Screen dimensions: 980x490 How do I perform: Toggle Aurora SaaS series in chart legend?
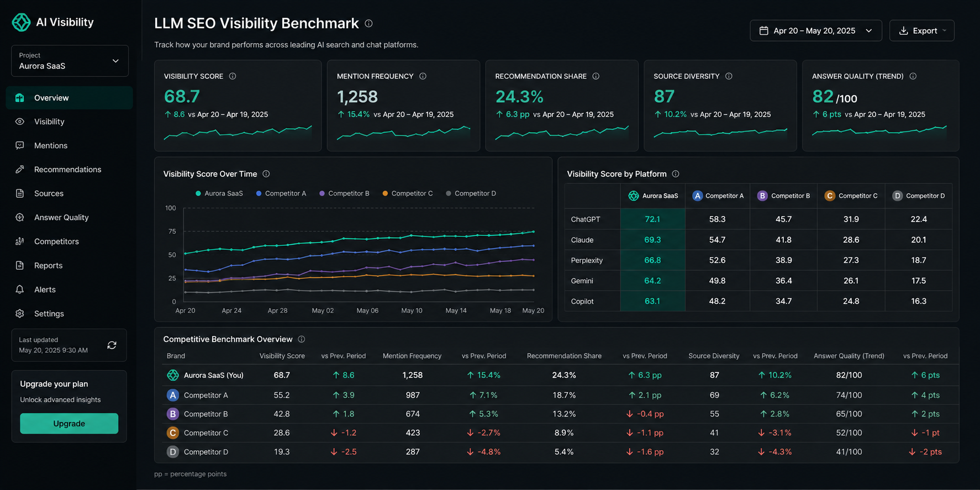click(219, 193)
